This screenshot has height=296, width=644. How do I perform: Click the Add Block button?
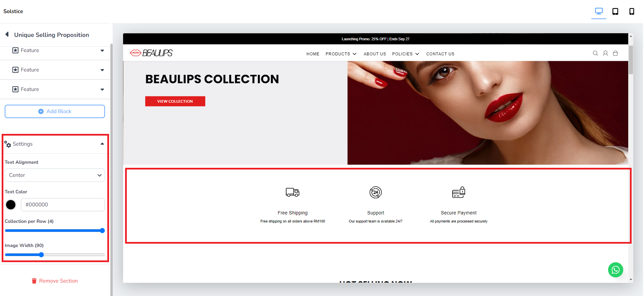pos(55,111)
